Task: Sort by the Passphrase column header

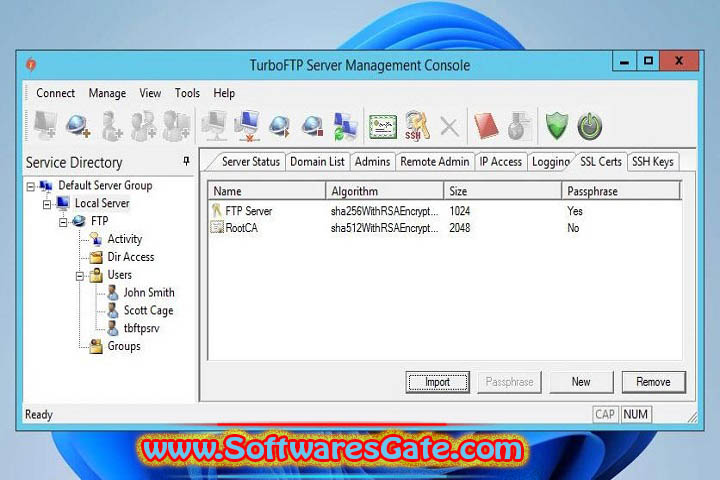Action: pos(620,191)
